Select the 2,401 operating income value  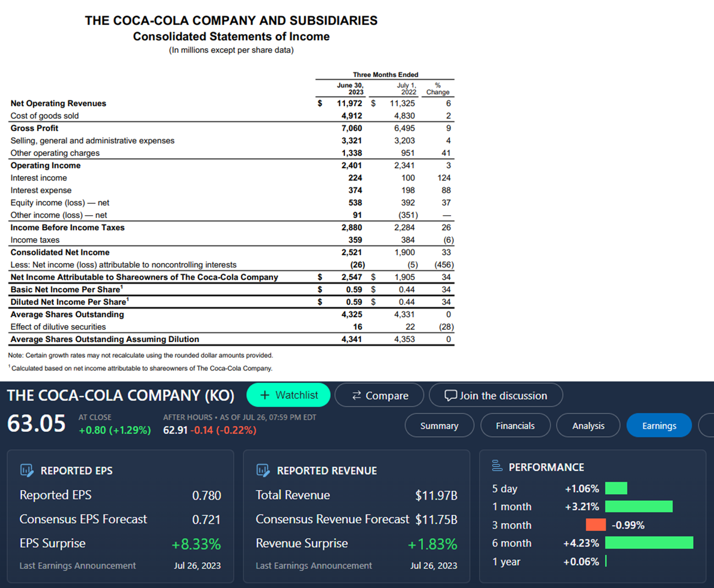tap(352, 166)
